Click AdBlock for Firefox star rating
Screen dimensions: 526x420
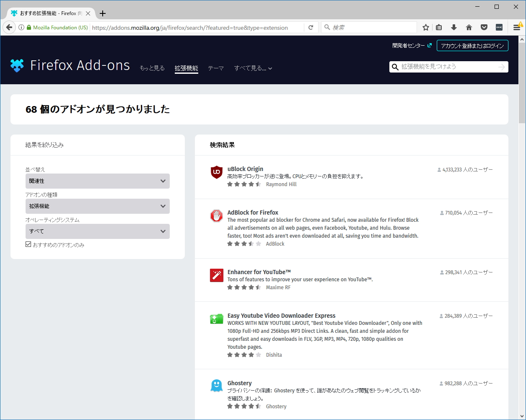pos(244,244)
